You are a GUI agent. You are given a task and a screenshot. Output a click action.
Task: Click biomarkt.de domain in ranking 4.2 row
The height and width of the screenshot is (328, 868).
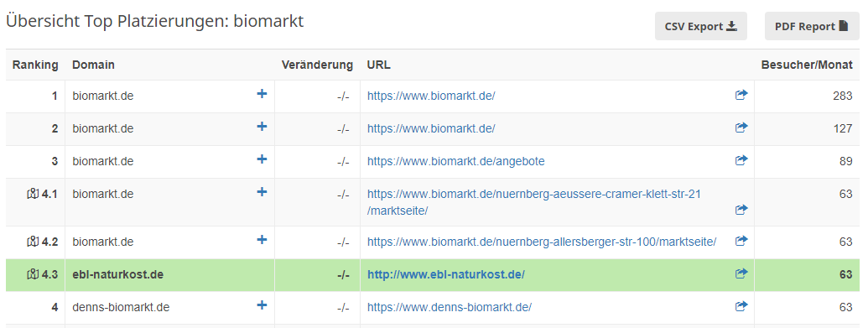pyautogui.click(x=103, y=242)
